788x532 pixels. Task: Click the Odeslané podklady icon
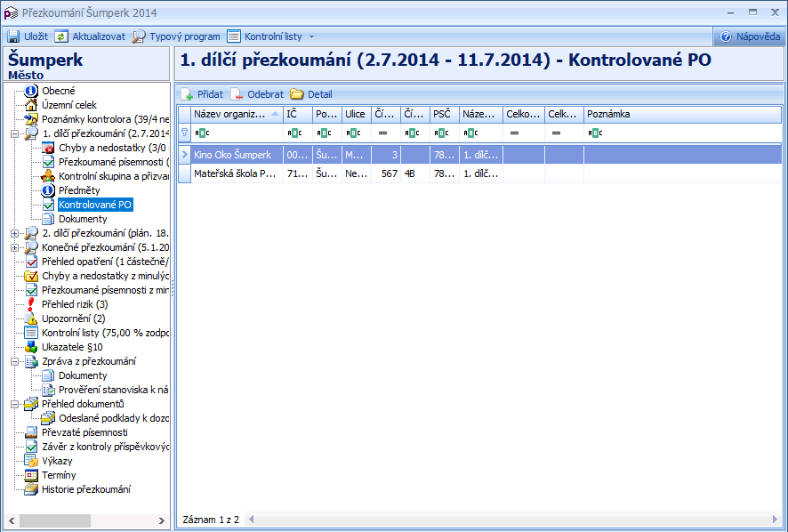(48, 418)
